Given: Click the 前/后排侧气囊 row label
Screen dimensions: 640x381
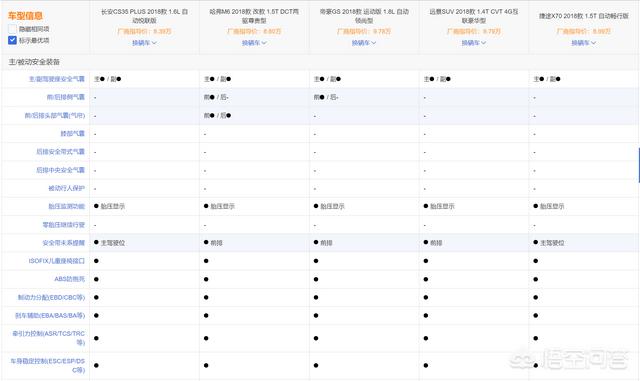Looking at the screenshot, I should tap(66, 97).
